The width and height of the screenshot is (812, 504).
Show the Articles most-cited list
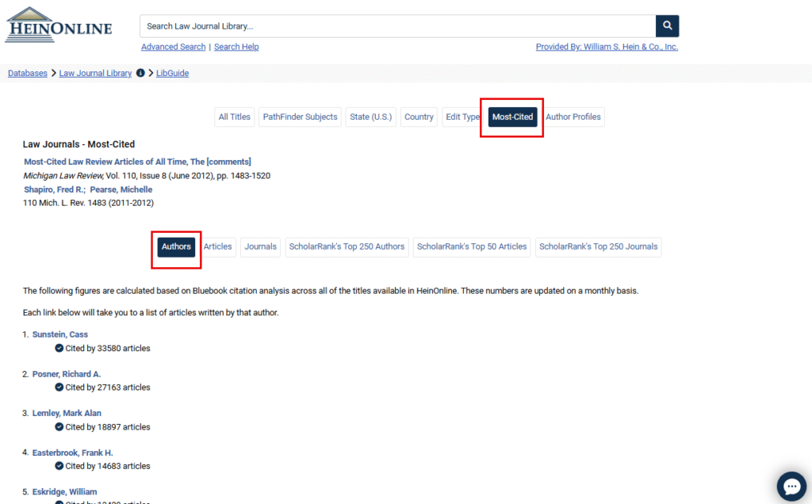click(217, 246)
